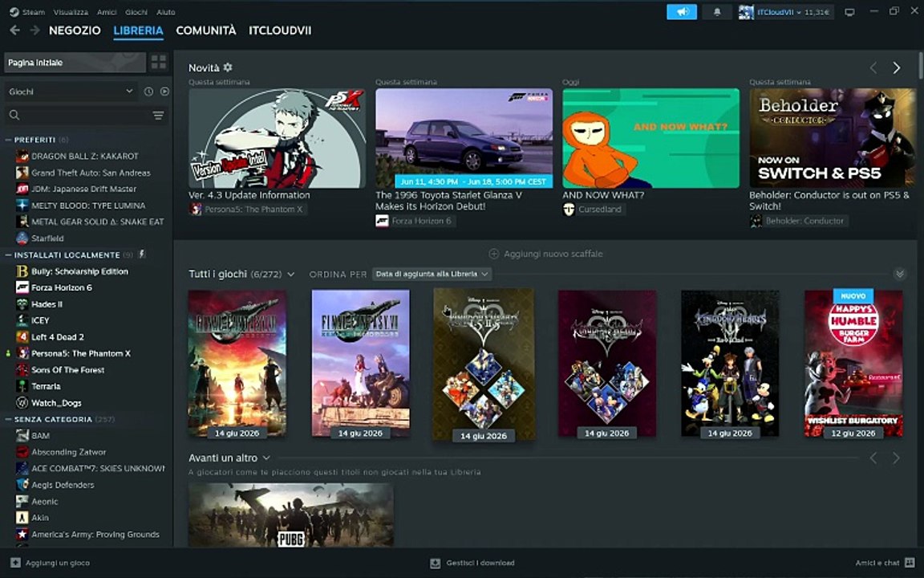Click the user avatar in title bar
Viewport: 924px width, 578px height.
(x=746, y=12)
